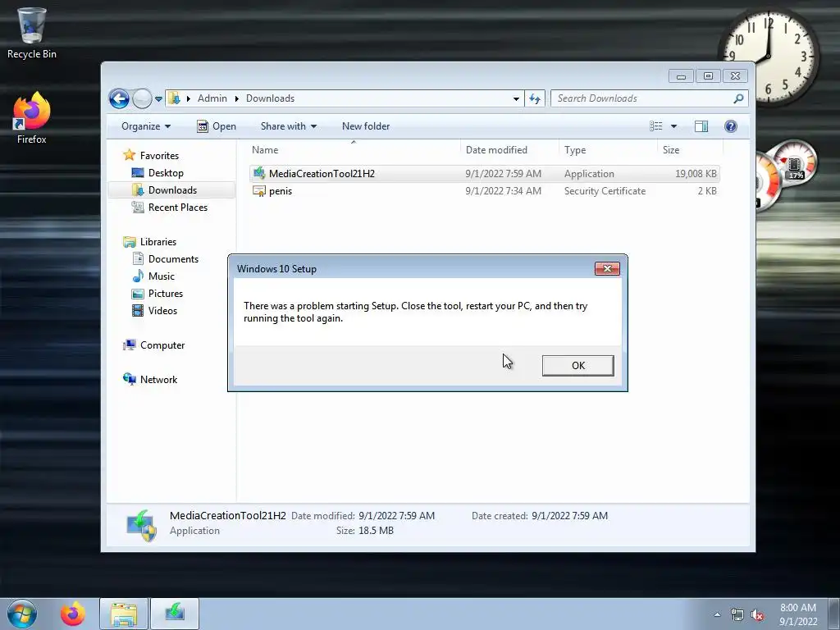The height and width of the screenshot is (630, 840).
Task: Click Open in the Explorer toolbar
Action: [217, 126]
